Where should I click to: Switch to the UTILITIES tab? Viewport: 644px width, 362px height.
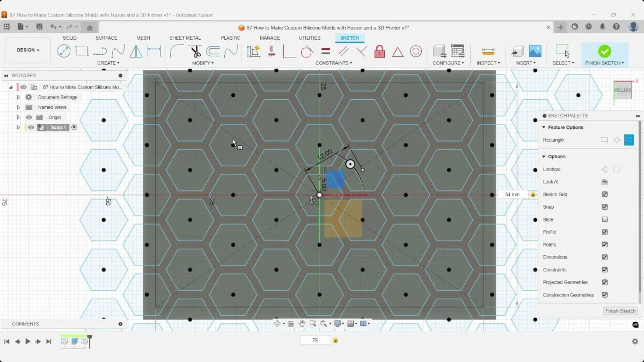tap(310, 38)
